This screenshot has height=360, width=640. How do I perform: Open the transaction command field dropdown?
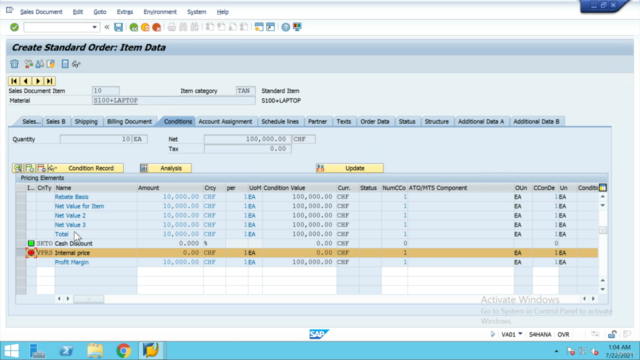point(94,27)
